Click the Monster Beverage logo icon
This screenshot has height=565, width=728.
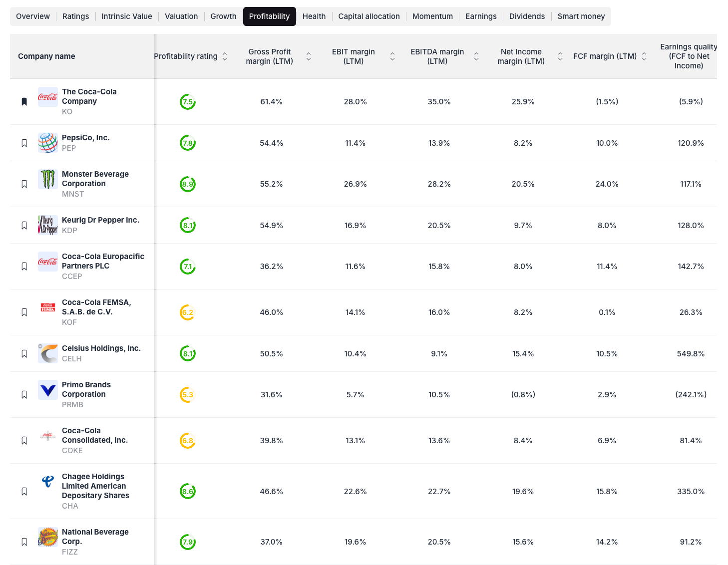coord(47,179)
